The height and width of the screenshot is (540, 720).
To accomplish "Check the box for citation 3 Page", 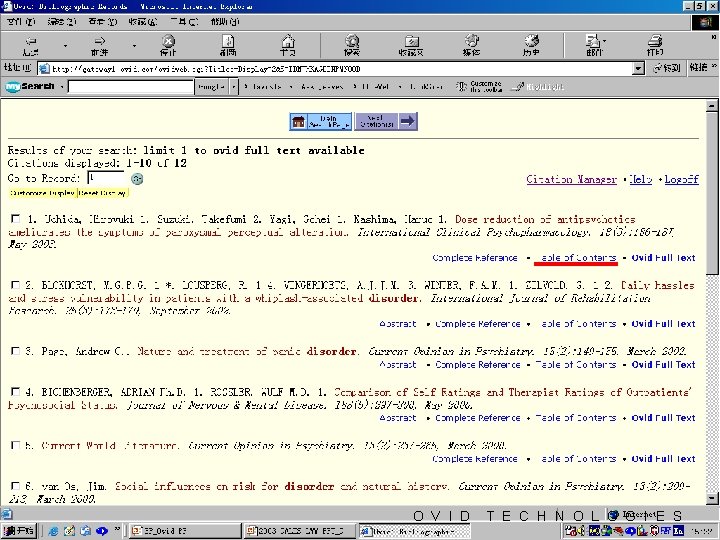I will coord(16,351).
